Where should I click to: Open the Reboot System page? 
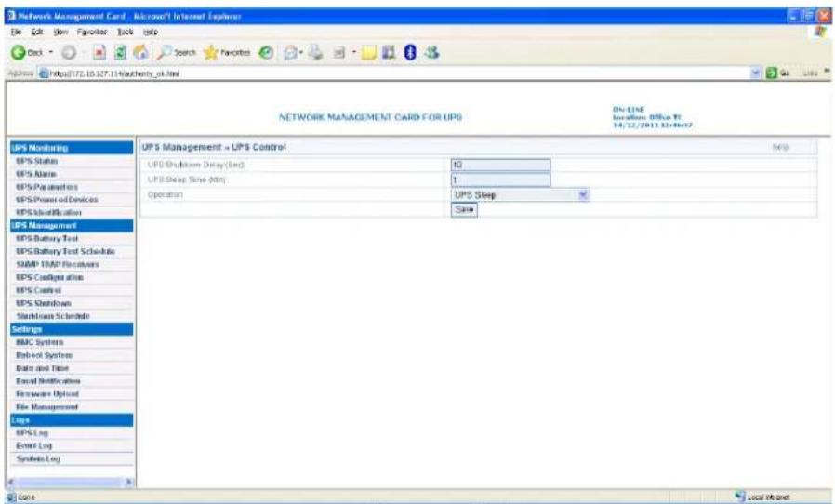coord(45,355)
